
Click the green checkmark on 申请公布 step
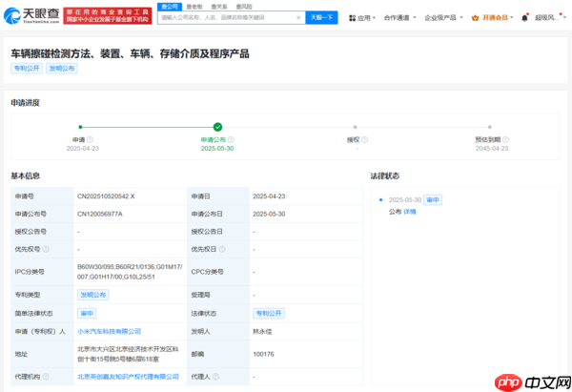point(217,126)
